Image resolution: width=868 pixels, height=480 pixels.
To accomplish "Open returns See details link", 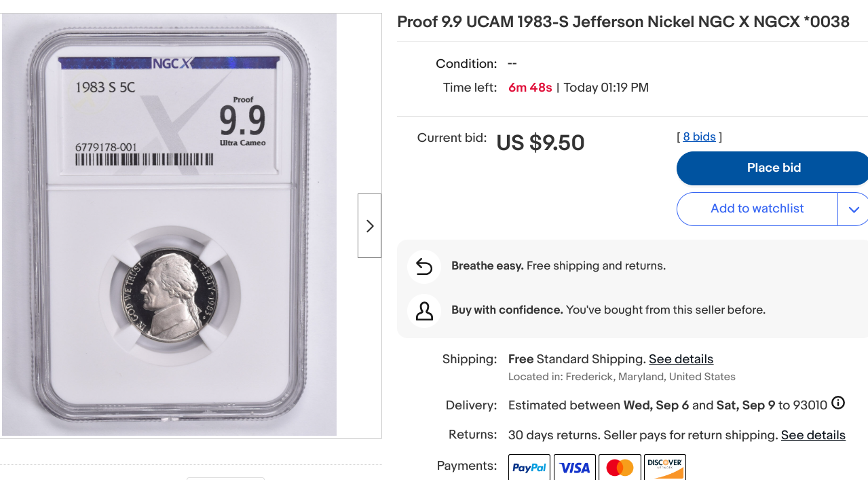I will (x=813, y=435).
